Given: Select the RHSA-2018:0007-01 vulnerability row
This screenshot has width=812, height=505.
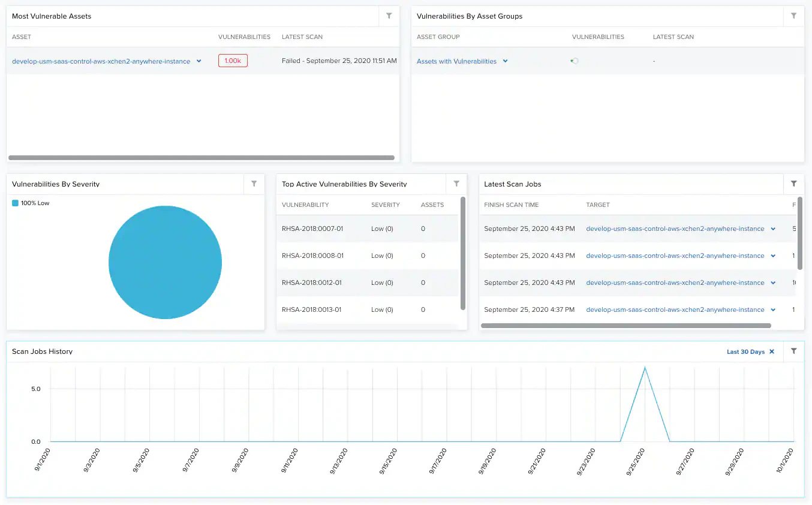Looking at the screenshot, I should click(x=367, y=229).
